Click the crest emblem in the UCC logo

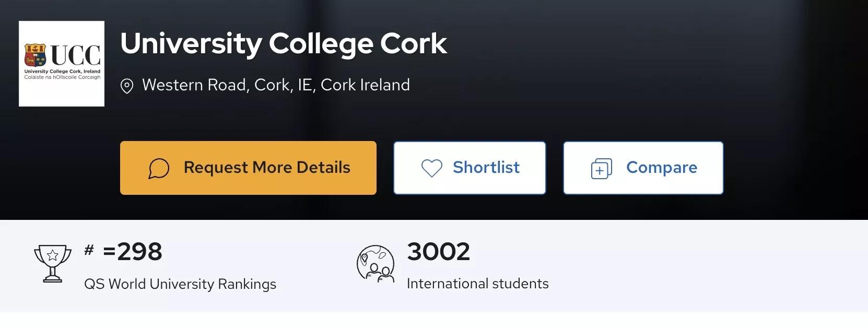pos(35,54)
